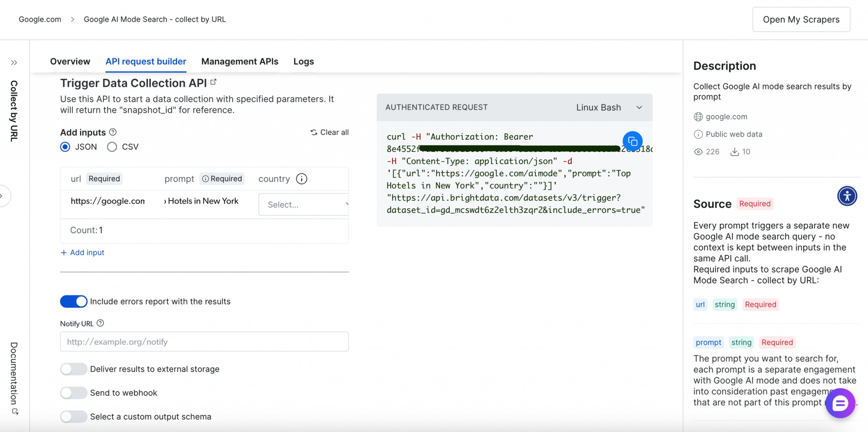
Task: Switch to the Management APIs tab
Action: pos(240,61)
